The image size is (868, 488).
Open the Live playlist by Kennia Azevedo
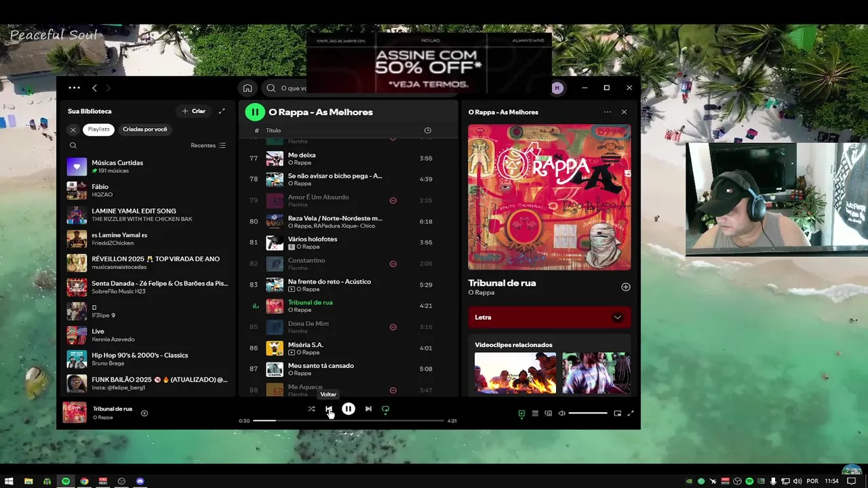tap(149, 335)
